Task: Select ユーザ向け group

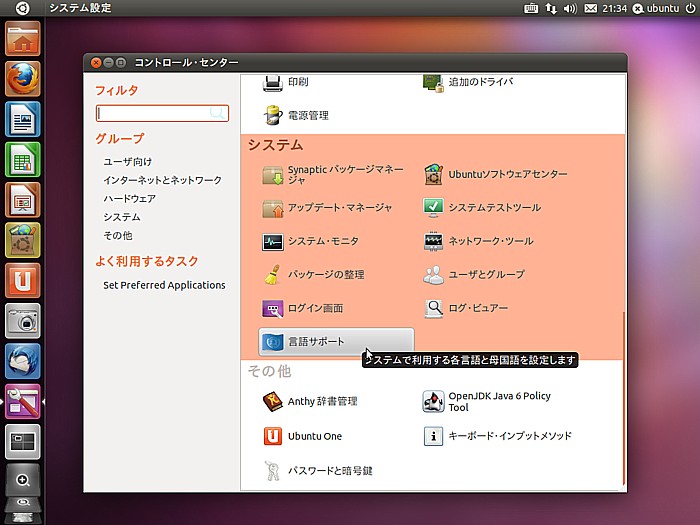Action: (127, 162)
